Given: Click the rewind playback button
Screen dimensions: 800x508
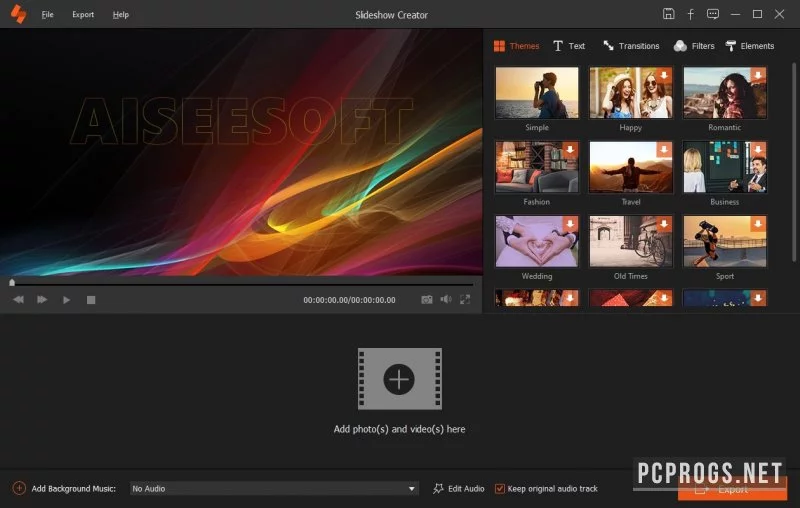Looking at the screenshot, I should click(x=18, y=300).
